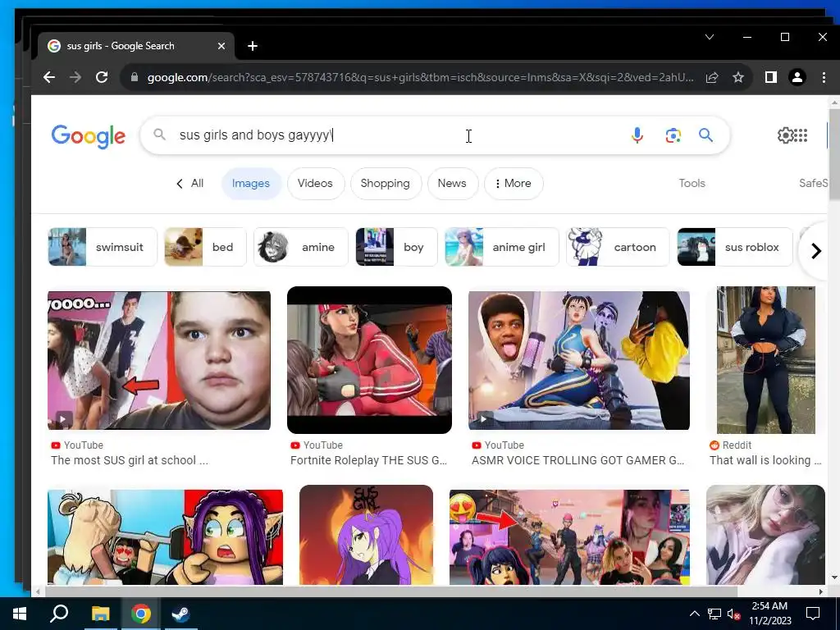Open the Reddit 'That wall is looking' image
This screenshot has height=630, width=840.
tap(766, 360)
